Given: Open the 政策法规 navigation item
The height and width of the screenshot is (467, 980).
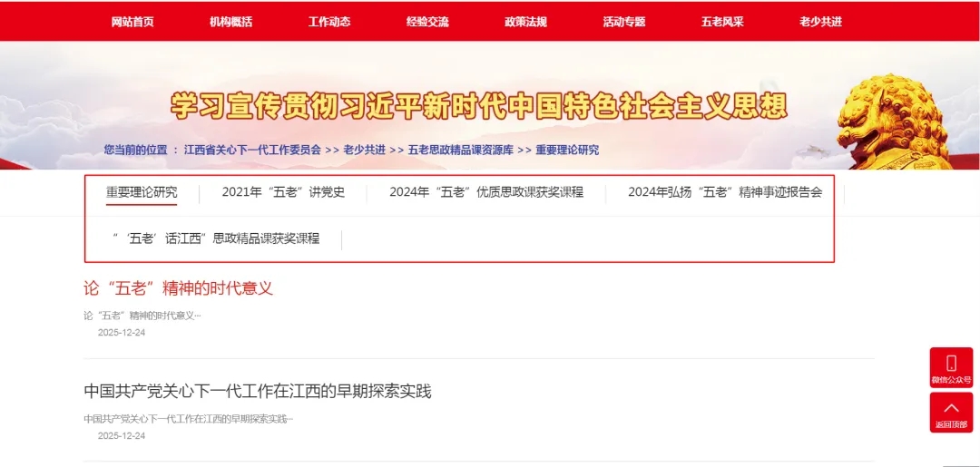Looking at the screenshot, I should pyautogui.click(x=525, y=22).
